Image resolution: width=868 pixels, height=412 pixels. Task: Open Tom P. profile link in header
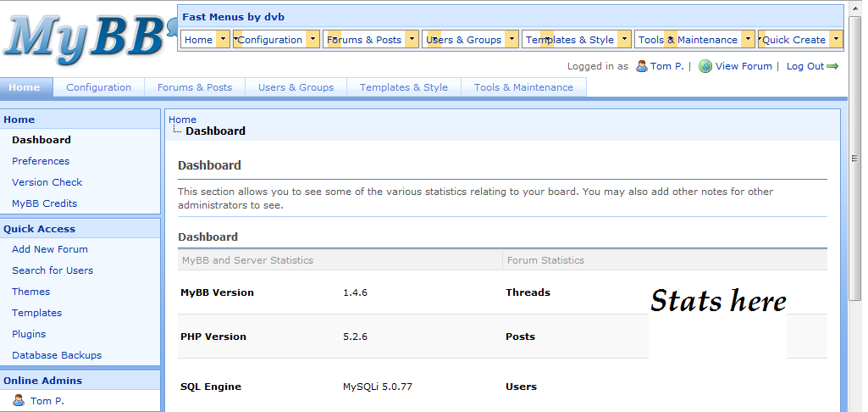(667, 66)
